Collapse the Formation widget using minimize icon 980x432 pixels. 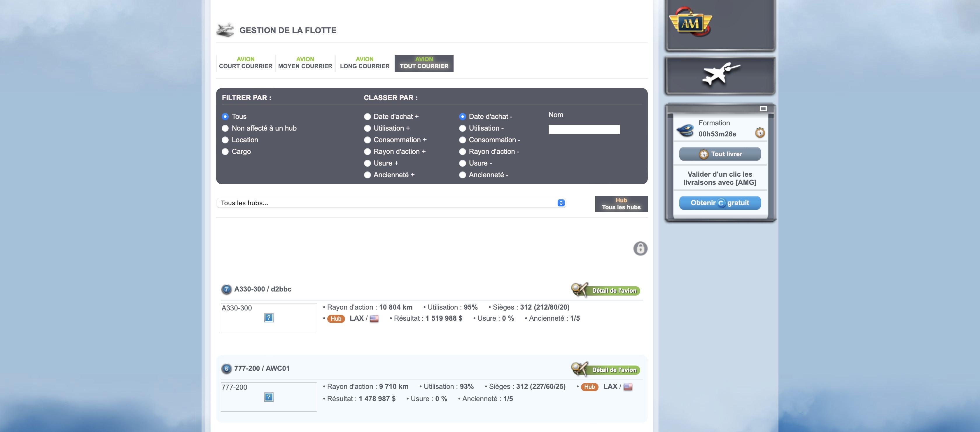(763, 109)
